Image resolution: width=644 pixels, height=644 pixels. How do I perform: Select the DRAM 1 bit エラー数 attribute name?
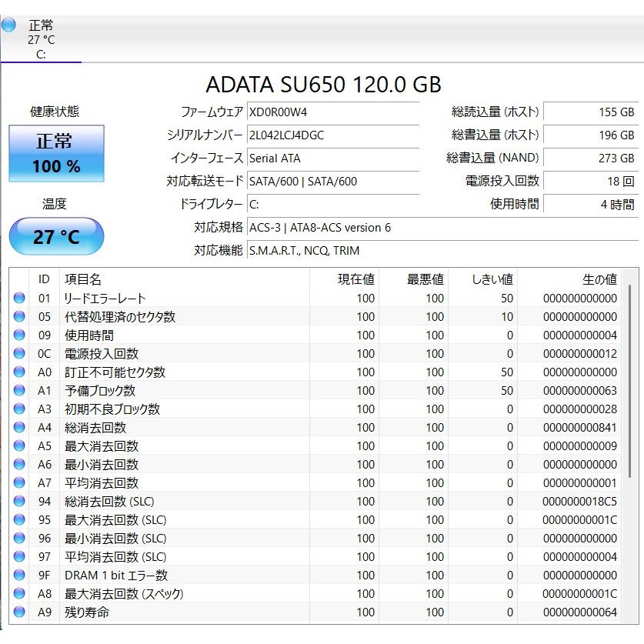(x=116, y=576)
